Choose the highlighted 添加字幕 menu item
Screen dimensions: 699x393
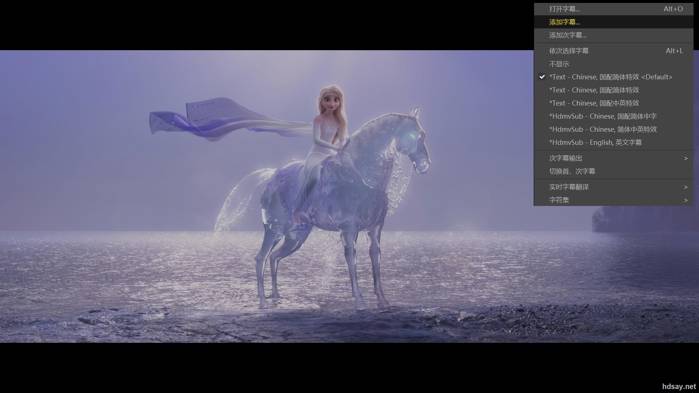(613, 22)
